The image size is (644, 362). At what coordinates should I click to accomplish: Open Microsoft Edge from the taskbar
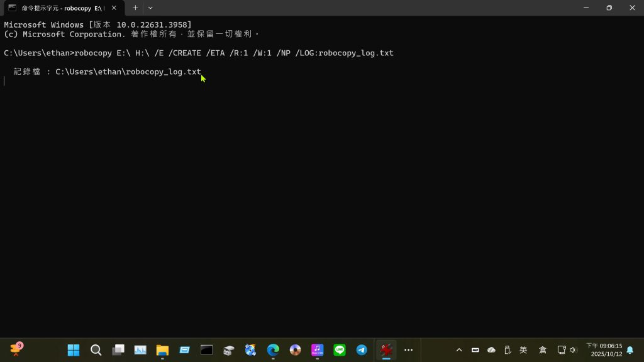click(x=273, y=350)
